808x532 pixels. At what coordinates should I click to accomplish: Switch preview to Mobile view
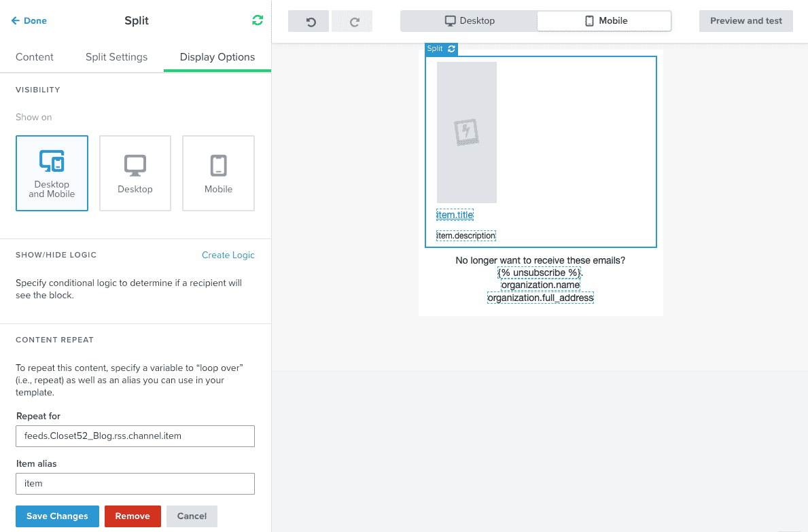point(605,21)
